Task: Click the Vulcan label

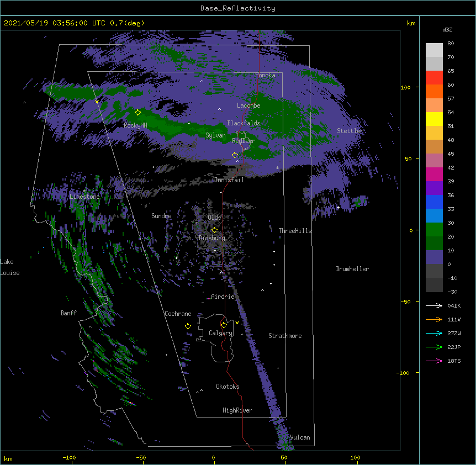Action: pos(300,437)
